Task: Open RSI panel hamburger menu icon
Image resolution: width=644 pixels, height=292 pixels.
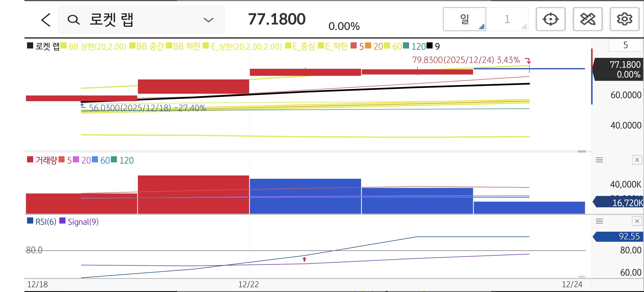Action: 599,221
